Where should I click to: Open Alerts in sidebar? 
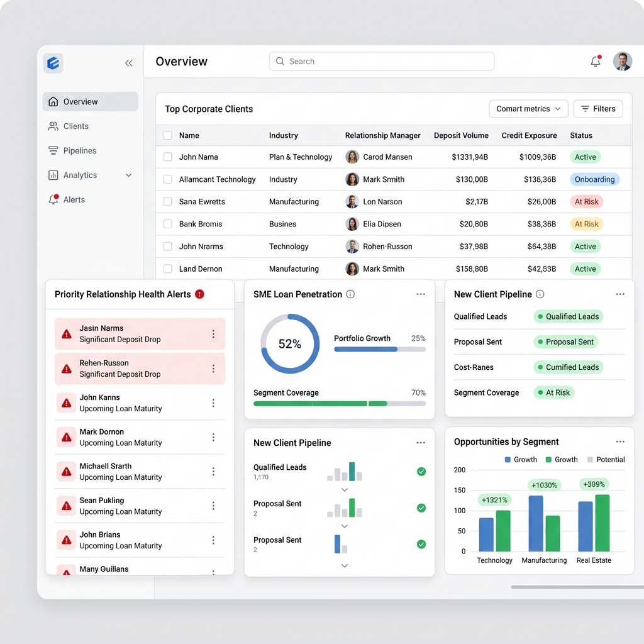coord(91,199)
